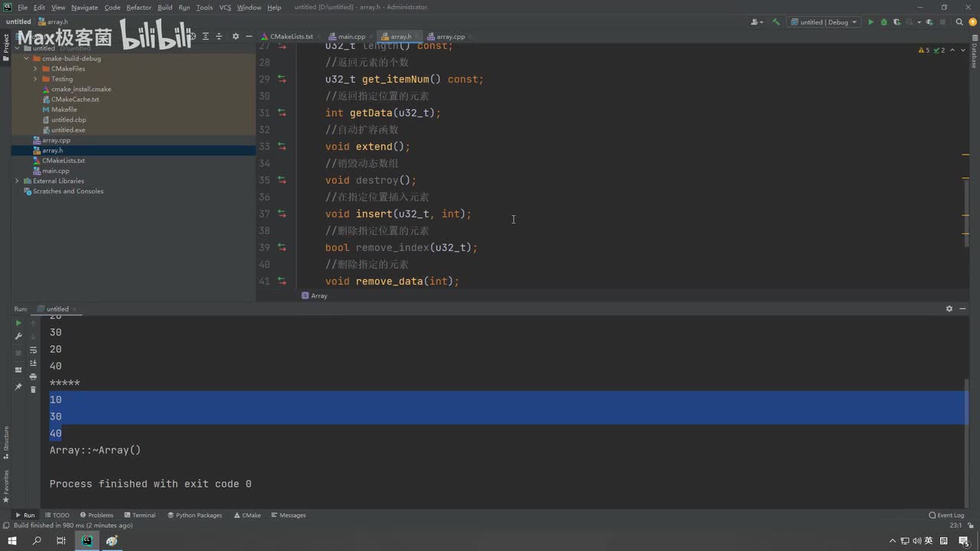Open Python Packages tool window
The height and width of the screenshot is (551, 980).
pos(194,515)
